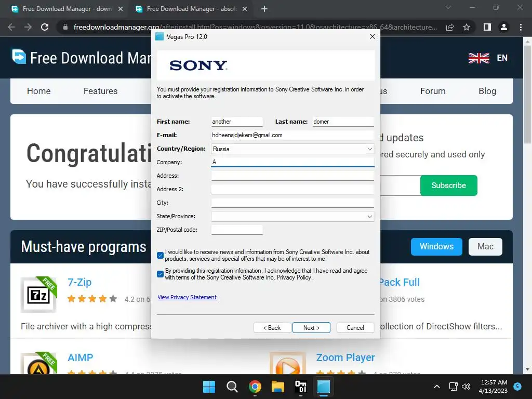Cancel the Vegas Pro registration
This screenshot has width=532, height=399.
[x=355, y=328]
